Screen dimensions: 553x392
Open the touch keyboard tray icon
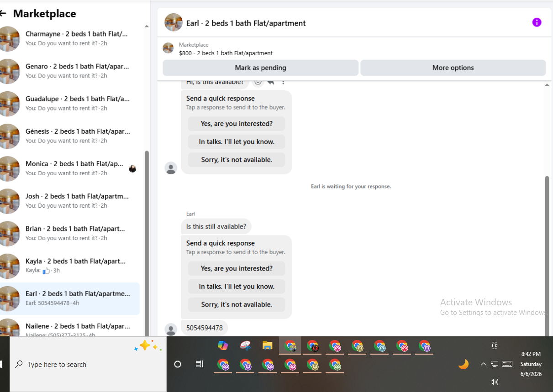[x=507, y=364]
